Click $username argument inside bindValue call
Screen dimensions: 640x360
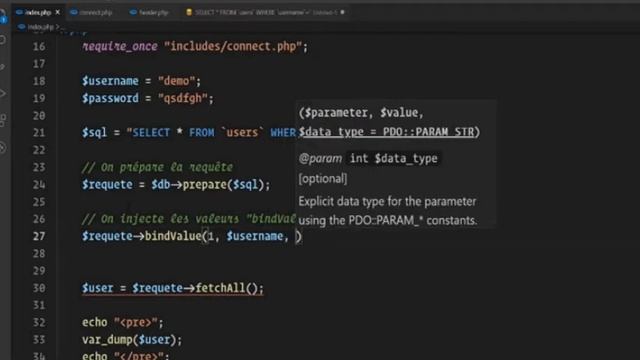(255, 236)
